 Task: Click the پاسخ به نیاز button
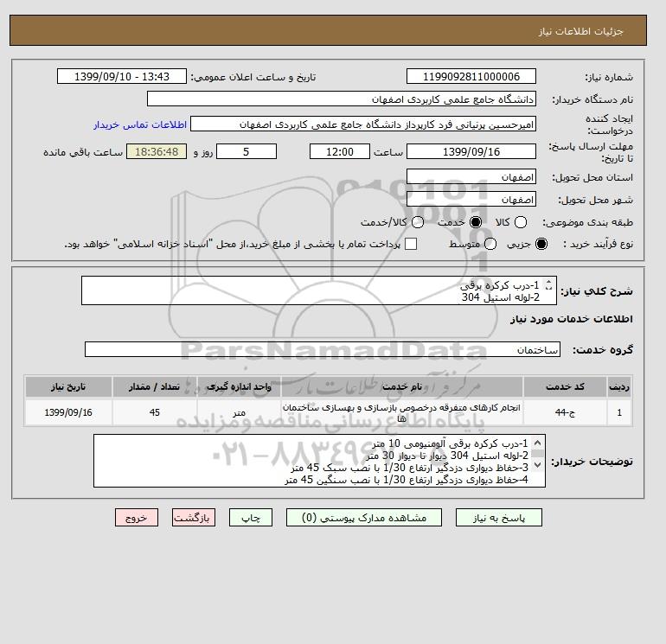[x=499, y=518]
